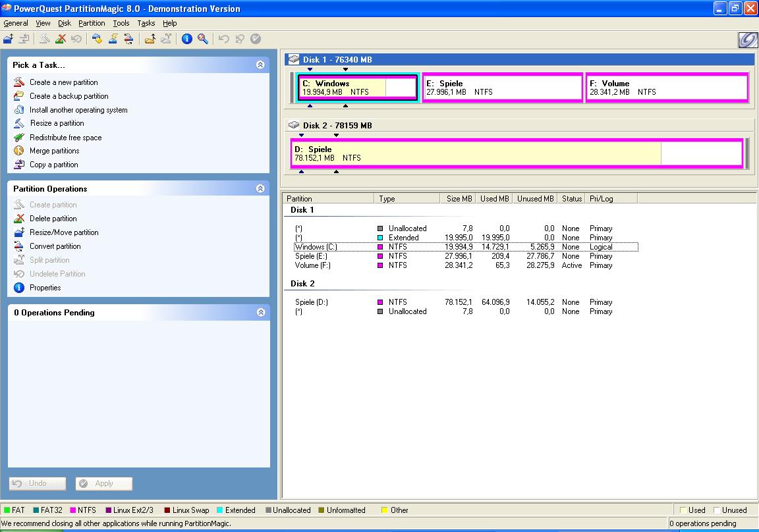Viewport: 759px width, 532px height.
Task: Click the Format partition toolbar icon with lightning
Action: (113, 39)
